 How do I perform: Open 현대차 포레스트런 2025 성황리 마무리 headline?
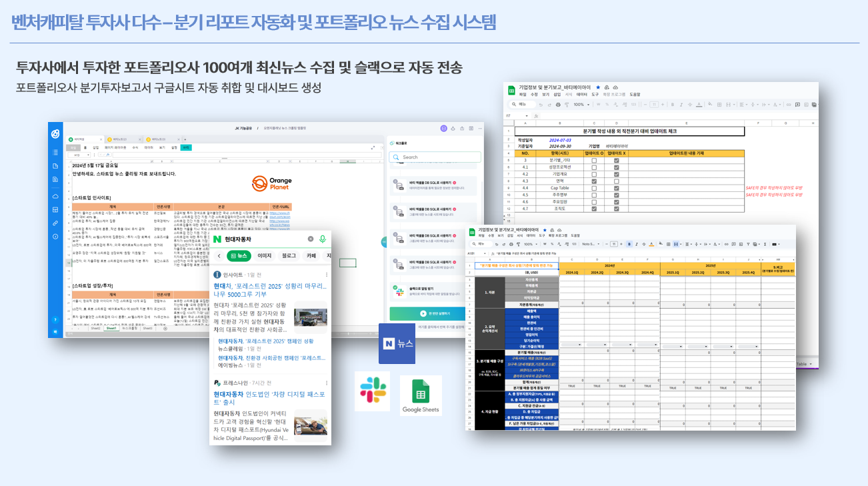270,289
